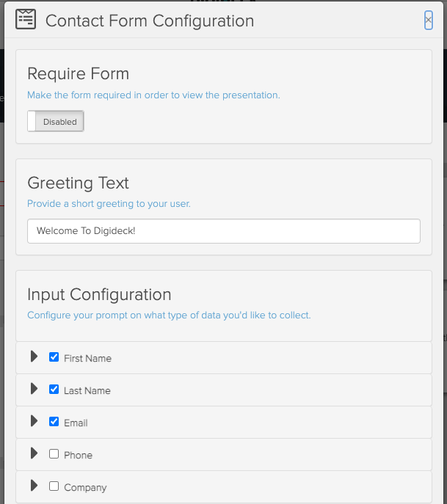Screen dimensions: 447x504
Task: Click the 'Phone' label text
Action: tap(78, 456)
